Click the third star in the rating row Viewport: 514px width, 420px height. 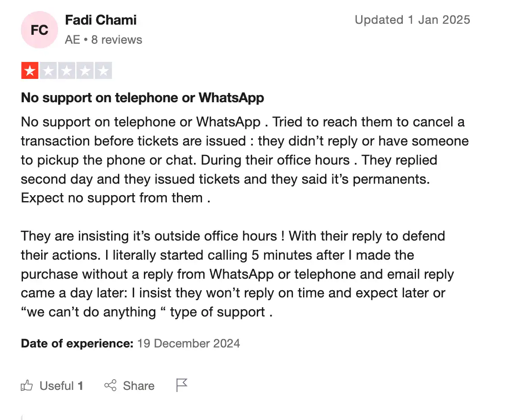[x=66, y=70]
